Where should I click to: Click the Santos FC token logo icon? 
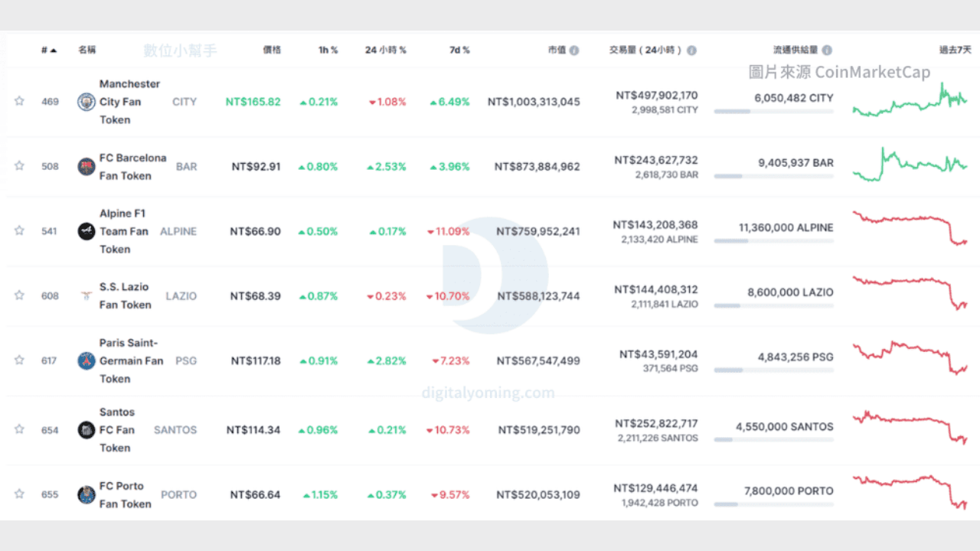coord(87,430)
